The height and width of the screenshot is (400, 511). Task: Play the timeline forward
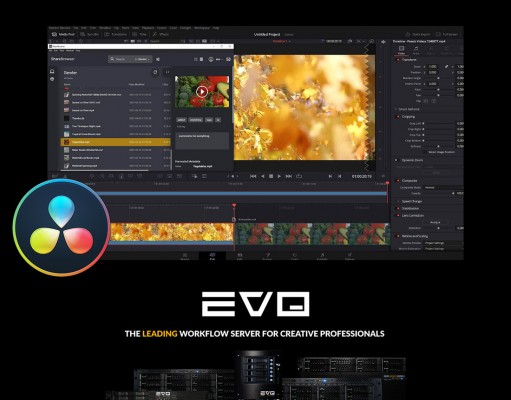pyautogui.click(x=279, y=176)
